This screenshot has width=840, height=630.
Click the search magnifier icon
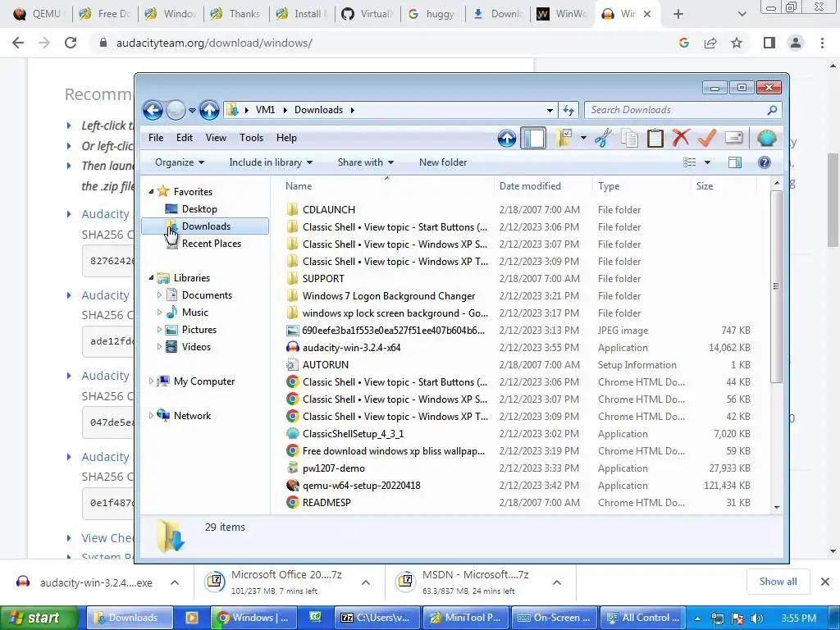(x=772, y=110)
